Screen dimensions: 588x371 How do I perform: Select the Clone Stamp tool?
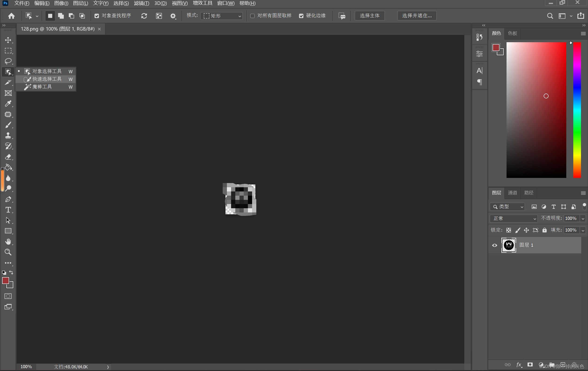8,136
